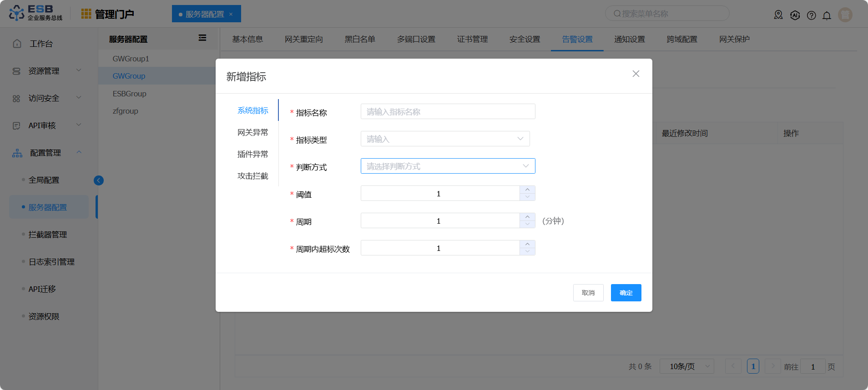The image size is (868, 390).
Task: Open the 判断方式 dropdown
Action: 448,166
